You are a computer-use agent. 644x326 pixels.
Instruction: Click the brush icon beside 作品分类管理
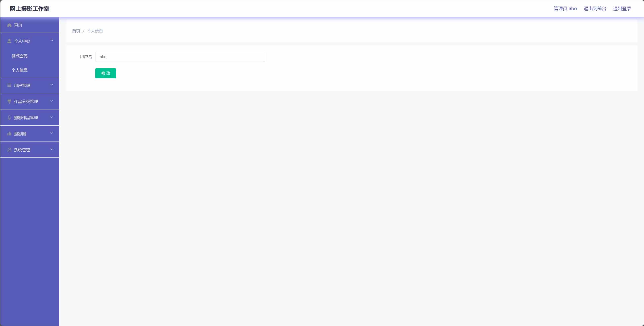(x=9, y=101)
